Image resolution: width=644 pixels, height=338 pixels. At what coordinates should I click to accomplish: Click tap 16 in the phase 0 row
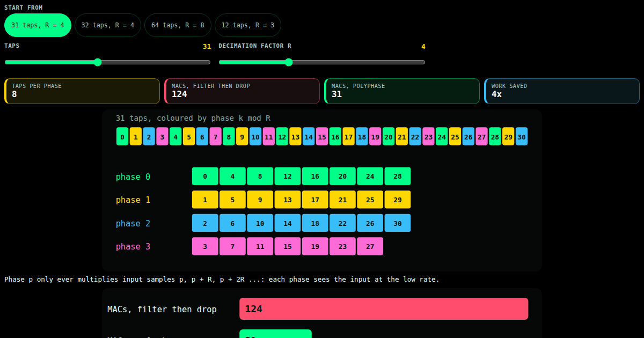[x=315, y=176]
